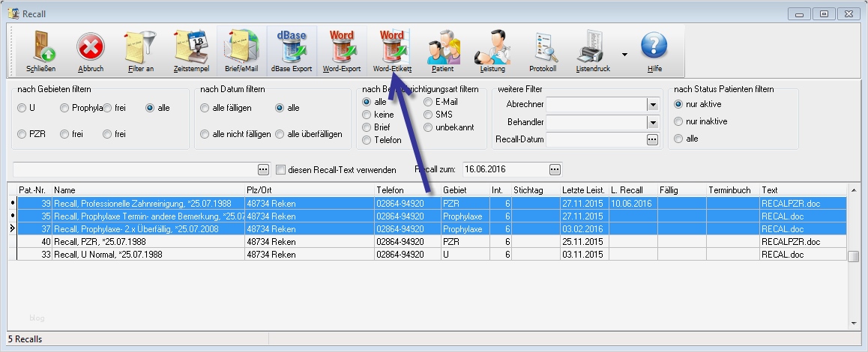This screenshot has height=352, width=868.
Task: Open the Abrechner dropdown
Action: pos(653,105)
